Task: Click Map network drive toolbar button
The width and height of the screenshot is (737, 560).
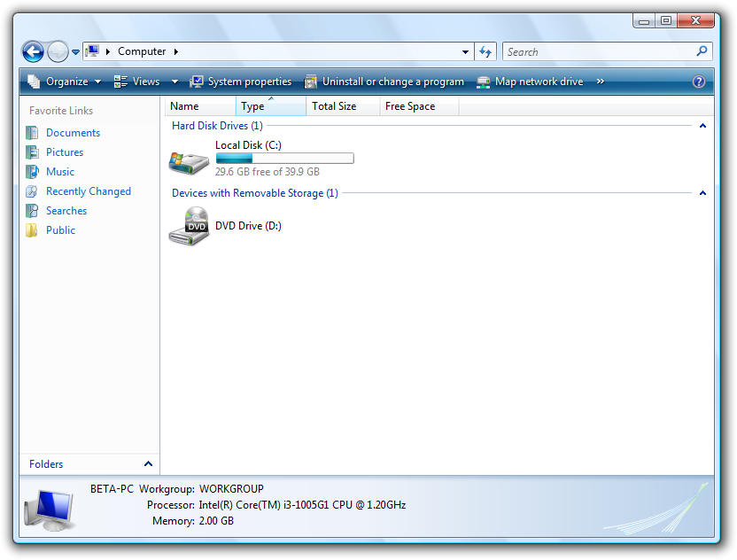Action: tap(530, 82)
